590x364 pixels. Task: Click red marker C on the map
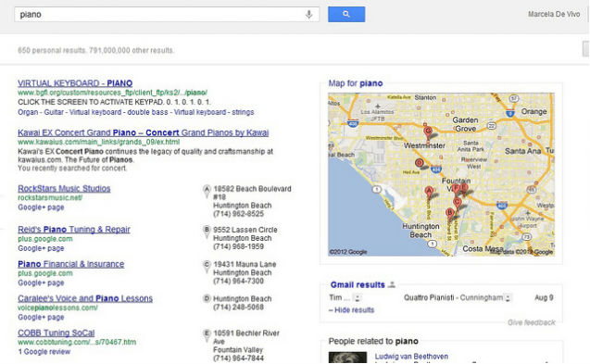pos(458,203)
